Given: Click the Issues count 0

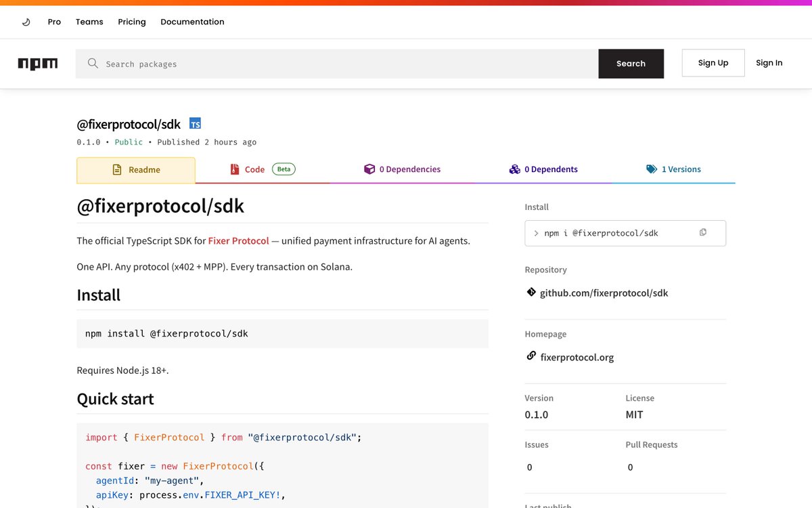Looking at the screenshot, I should (529, 467).
